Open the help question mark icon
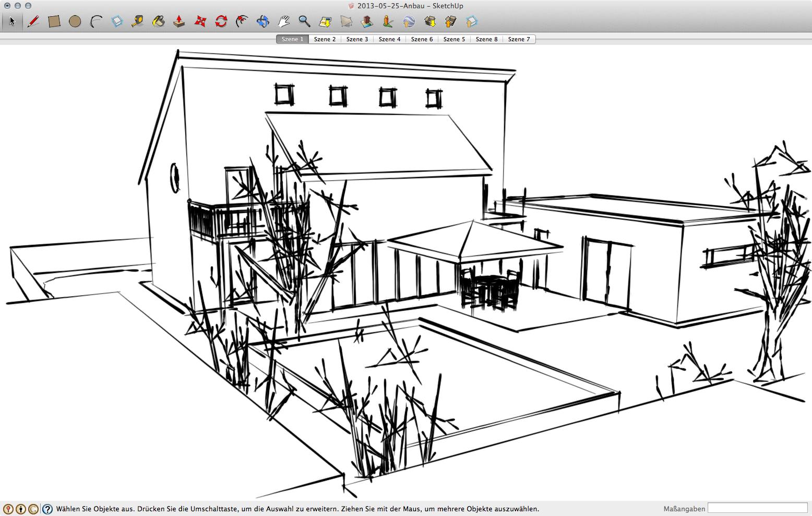 point(47,509)
